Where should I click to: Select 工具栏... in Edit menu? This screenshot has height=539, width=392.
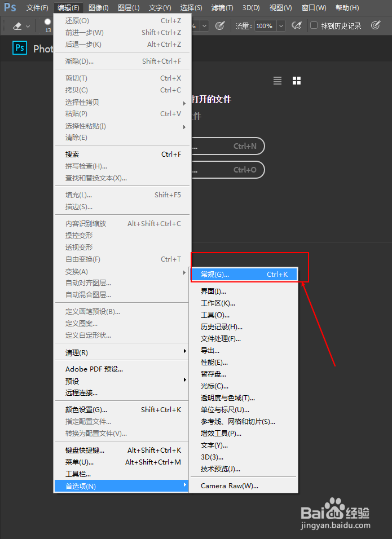[x=122, y=474]
